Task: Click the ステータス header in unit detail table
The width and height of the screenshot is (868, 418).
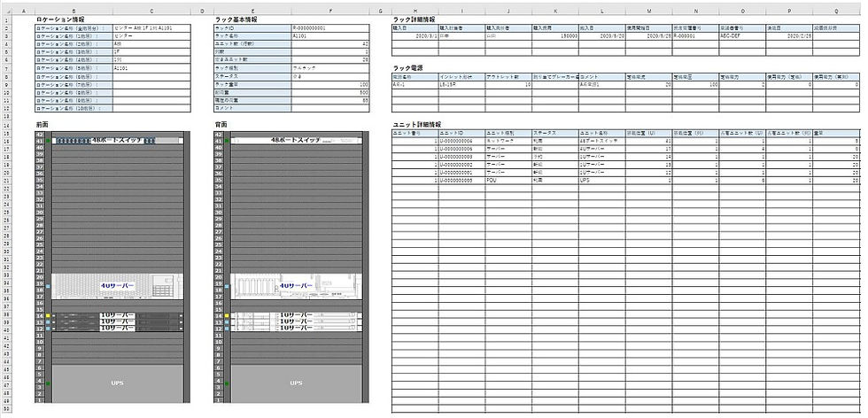Action: tap(555, 134)
